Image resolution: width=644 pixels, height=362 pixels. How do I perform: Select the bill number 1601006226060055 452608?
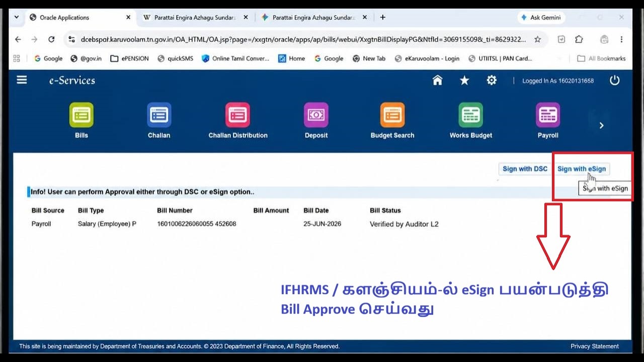(x=197, y=224)
